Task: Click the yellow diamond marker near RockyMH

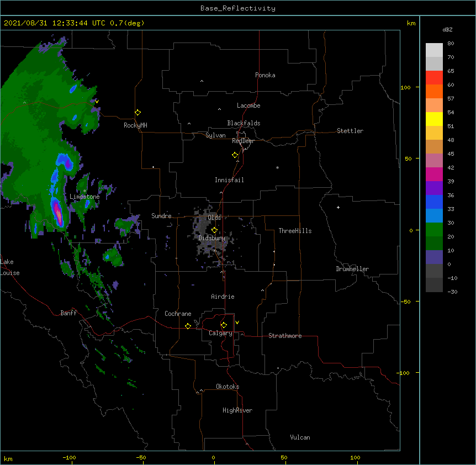Action: [138, 113]
